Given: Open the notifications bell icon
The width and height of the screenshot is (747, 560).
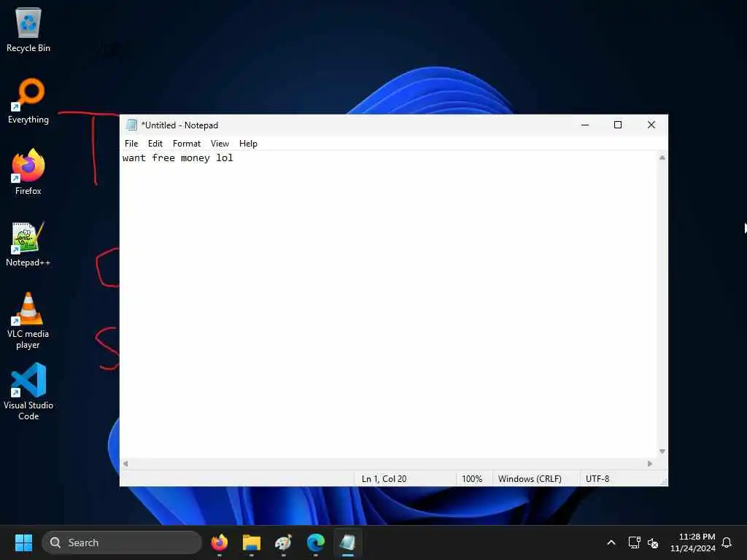Looking at the screenshot, I should [727, 542].
